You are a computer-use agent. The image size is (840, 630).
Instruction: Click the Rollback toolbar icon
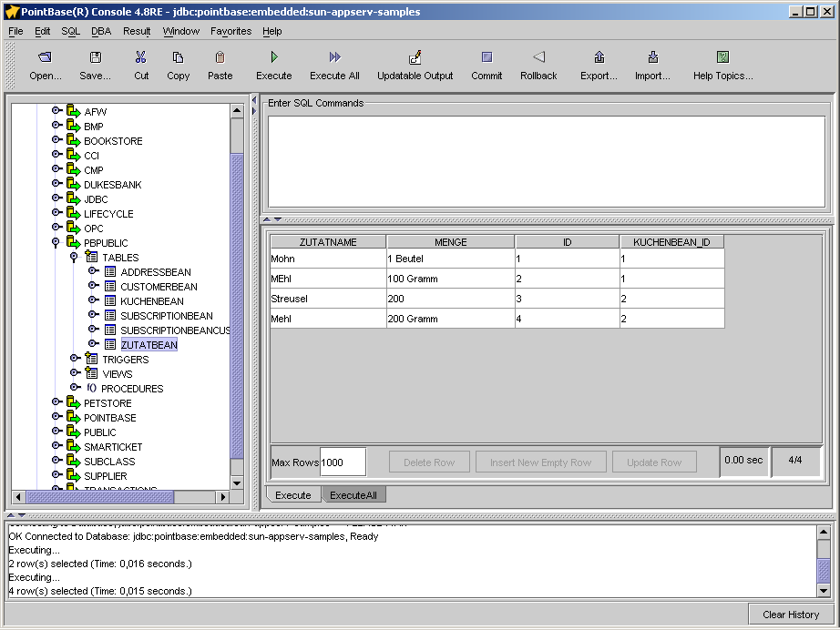(x=538, y=56)
